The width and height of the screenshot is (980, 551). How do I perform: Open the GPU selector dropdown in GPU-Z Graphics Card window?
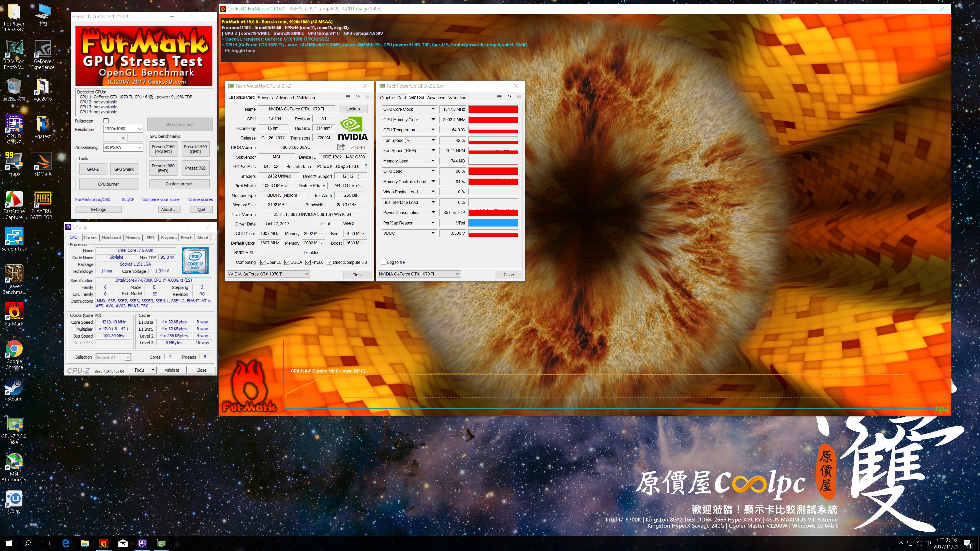point(268,274)
